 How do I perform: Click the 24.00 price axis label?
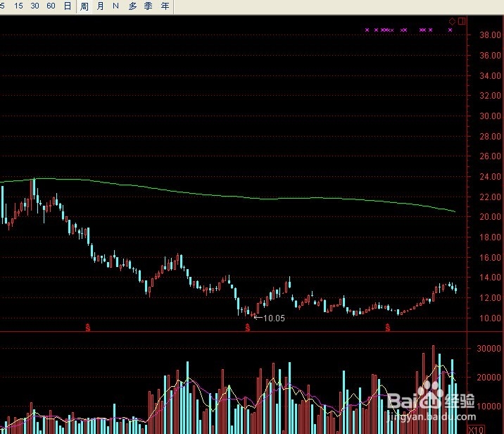click(490, 177)
